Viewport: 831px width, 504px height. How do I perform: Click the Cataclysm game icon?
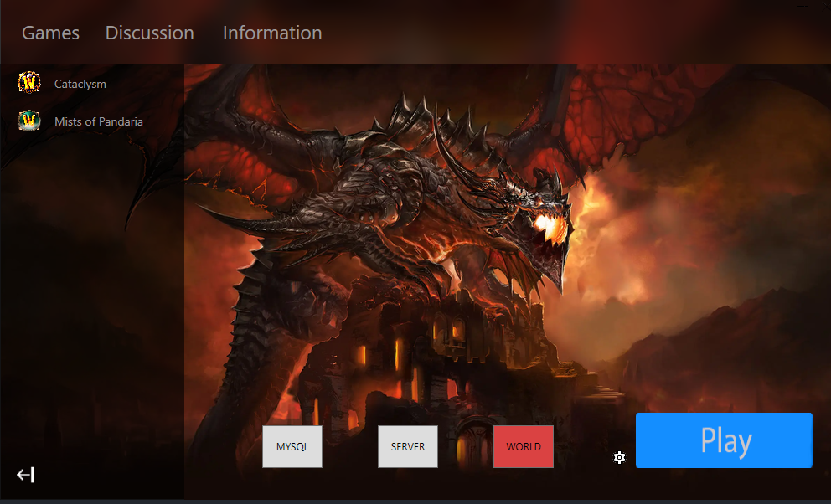tap(29, 83)
